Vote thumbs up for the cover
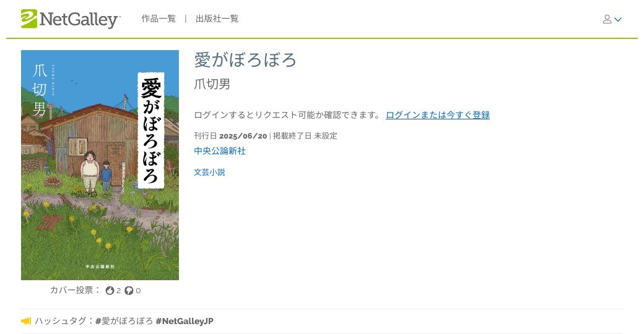Screen dimensions: 644x334 pos(109,291)
